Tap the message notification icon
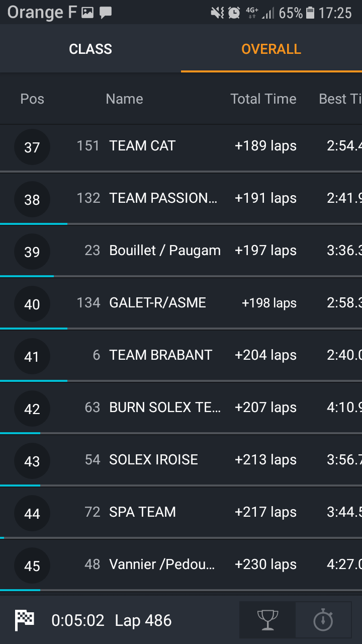The image size is (362, 644). click(x=106, y=13)
